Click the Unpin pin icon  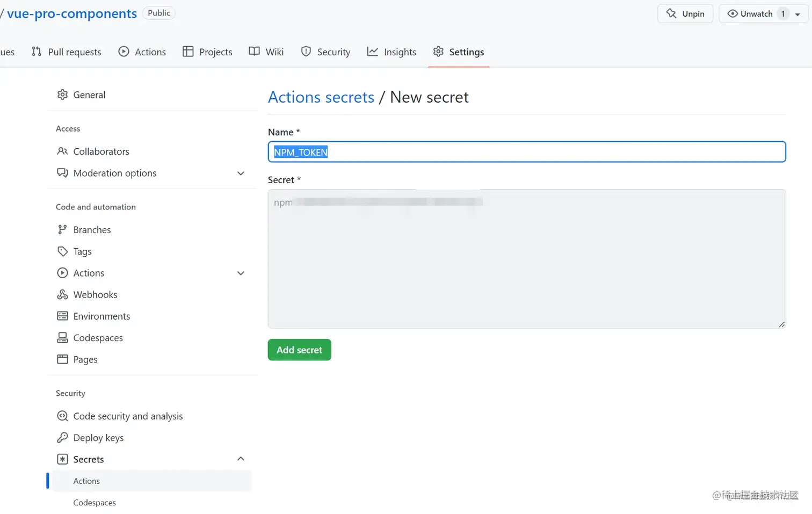coord(671,13)
